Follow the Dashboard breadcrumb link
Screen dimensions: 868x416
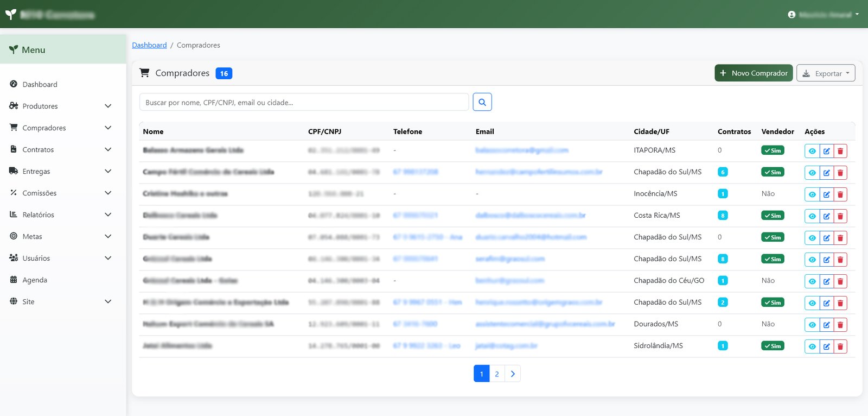(149, 45)
